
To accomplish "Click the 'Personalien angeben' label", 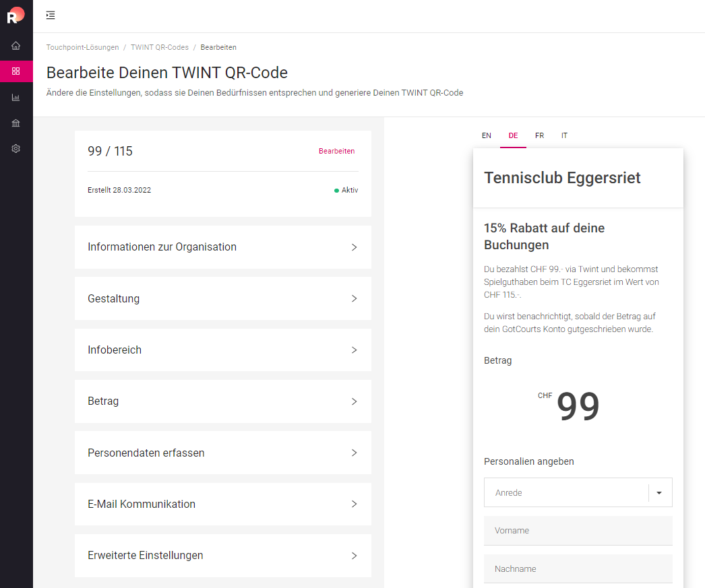I will click(528, 461).
